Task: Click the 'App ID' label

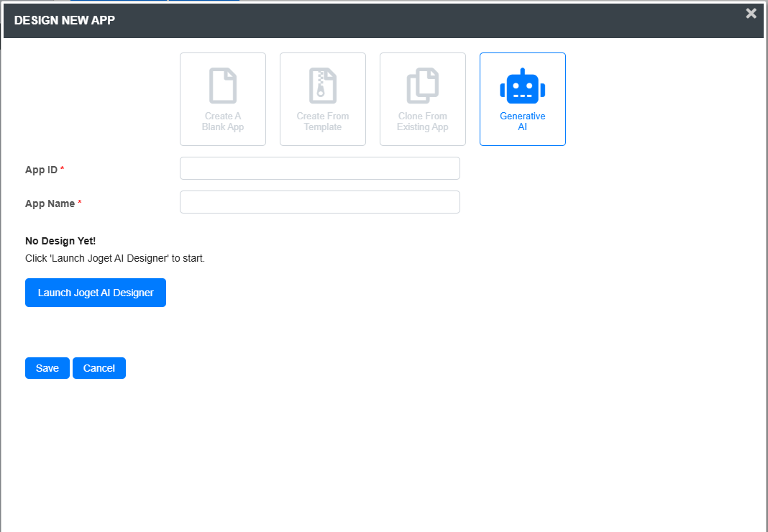Action: (41, 170)
